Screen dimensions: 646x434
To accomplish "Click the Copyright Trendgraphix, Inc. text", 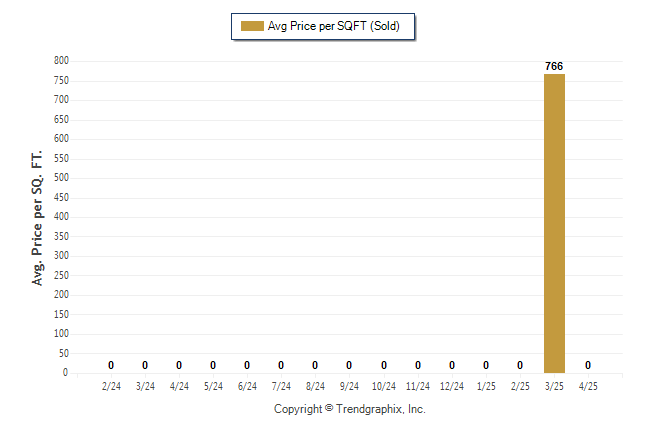I will tap(350, 409).
